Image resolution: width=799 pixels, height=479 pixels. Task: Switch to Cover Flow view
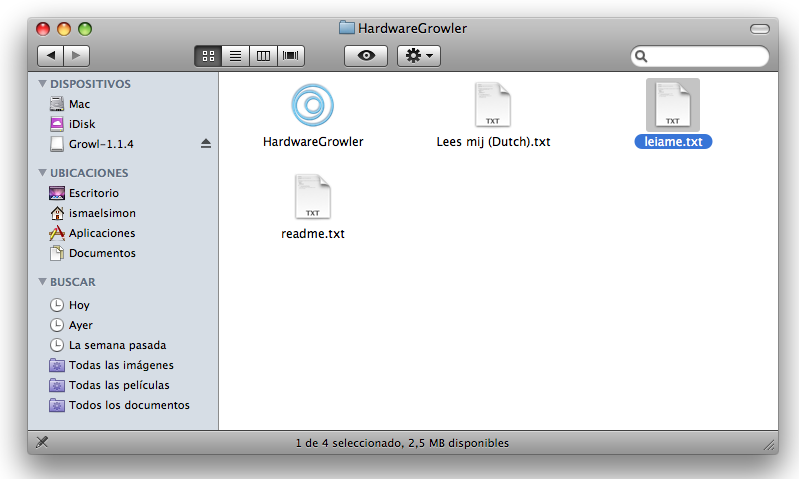(x=290, y=56)
